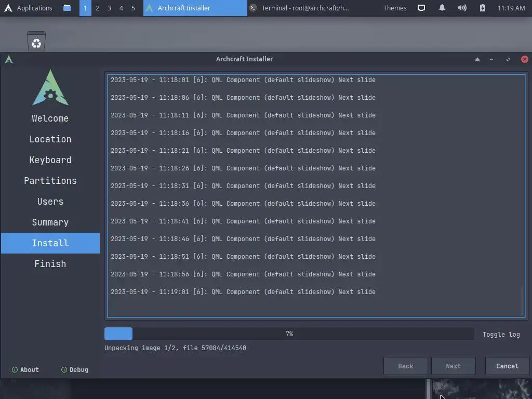Click the log line timestamped 11:18:26
The width and height of the screenshot is (532, 399).
tap(243, 168)
